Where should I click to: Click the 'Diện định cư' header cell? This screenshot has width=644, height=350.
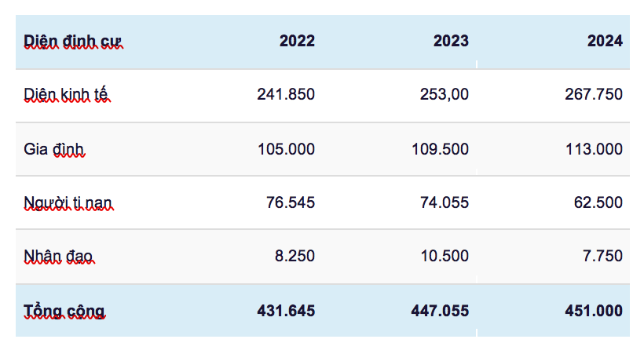point(73,41)
